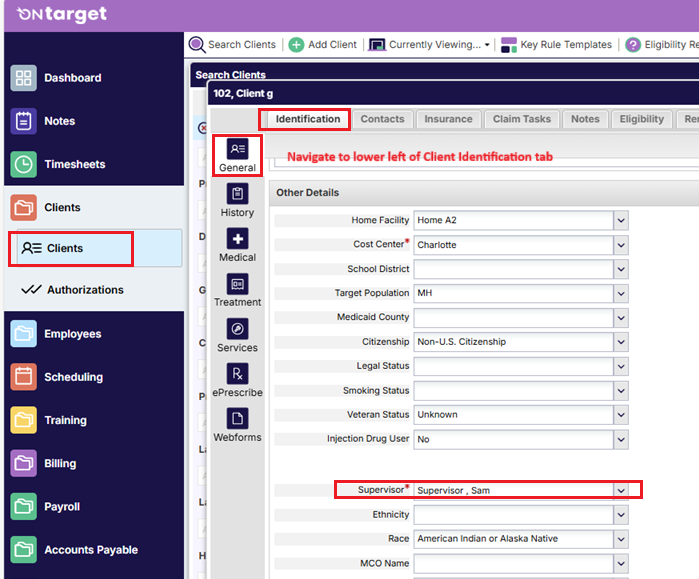Expand the Citizenship dropdown arrow
699x579 pixels.
(x=621, y=342)
